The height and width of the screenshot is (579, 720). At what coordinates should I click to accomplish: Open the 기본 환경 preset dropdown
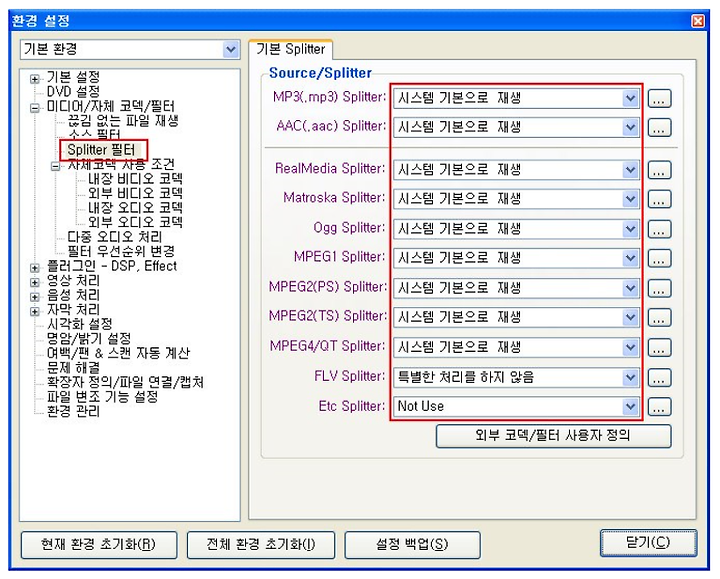(130, 49)
